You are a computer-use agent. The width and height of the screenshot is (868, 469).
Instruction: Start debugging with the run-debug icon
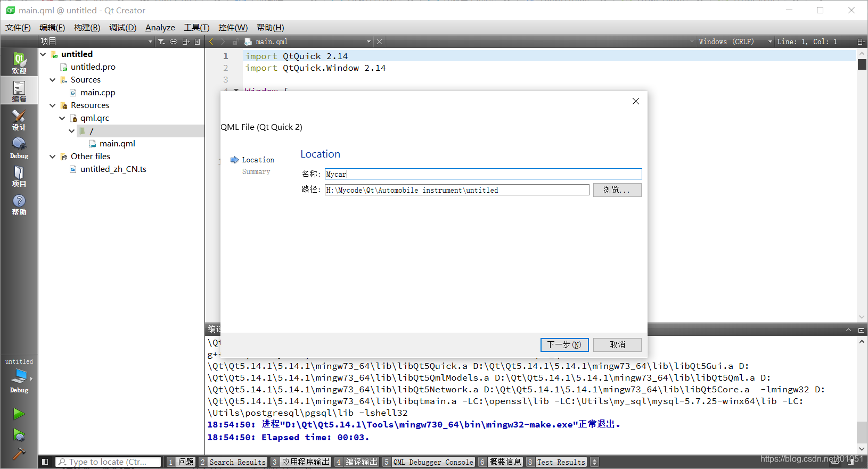(x=19, y=435)
